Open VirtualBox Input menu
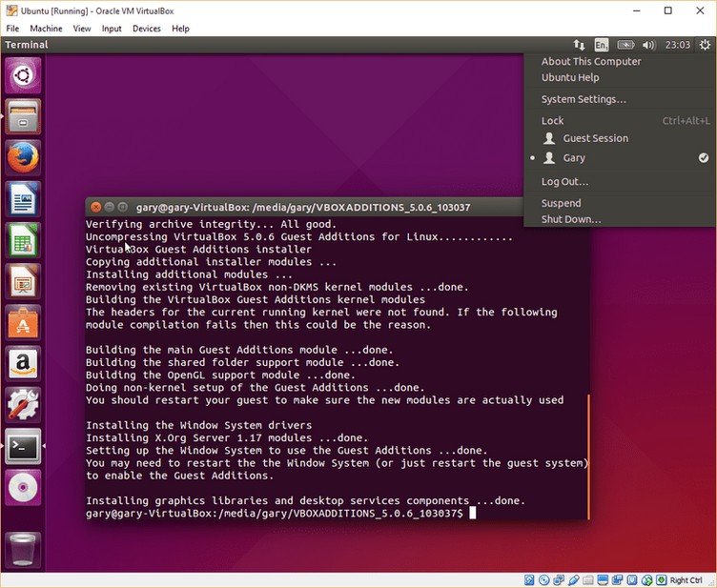 point(112,29)
